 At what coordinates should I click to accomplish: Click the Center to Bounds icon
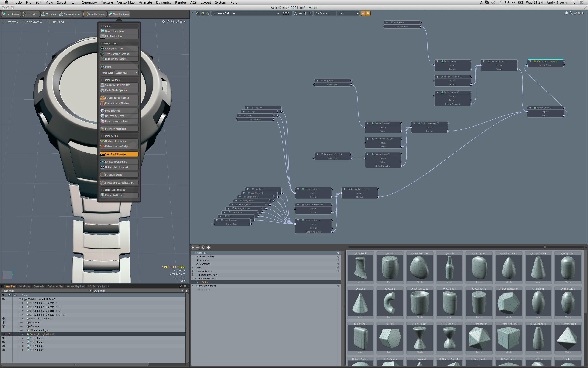tap(102, 195)
